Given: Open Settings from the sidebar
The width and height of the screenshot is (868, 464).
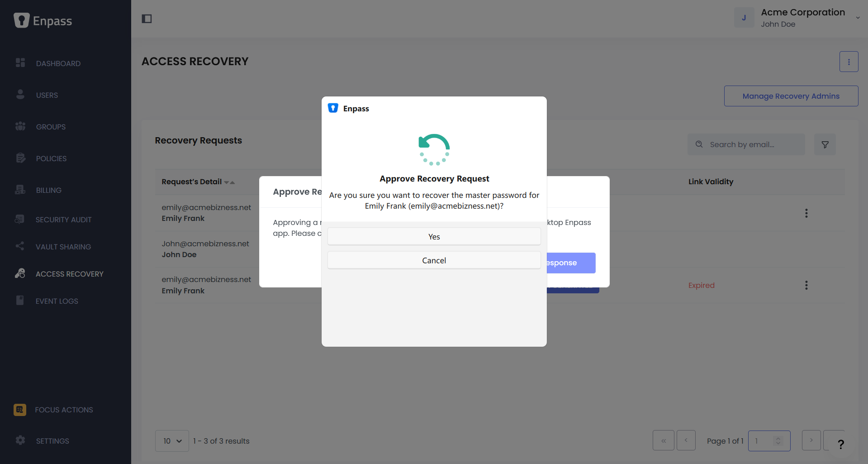Looking at the screenshot, I should pyautogui.click(x=52, y=441).
